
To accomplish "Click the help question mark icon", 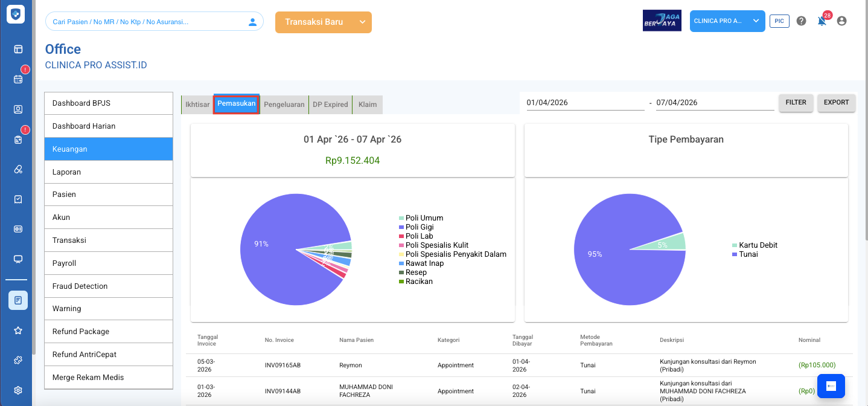I will 801,21.
